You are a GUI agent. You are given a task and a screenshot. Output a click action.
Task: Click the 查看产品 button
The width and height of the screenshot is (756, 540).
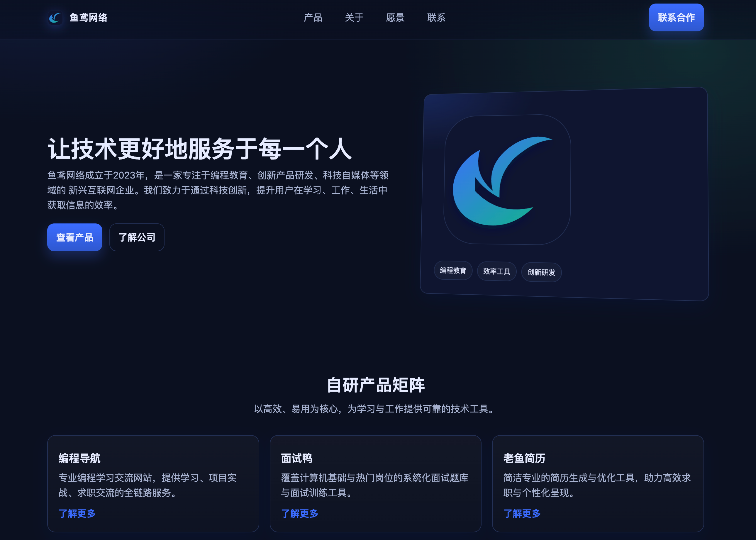coord(74,237)
